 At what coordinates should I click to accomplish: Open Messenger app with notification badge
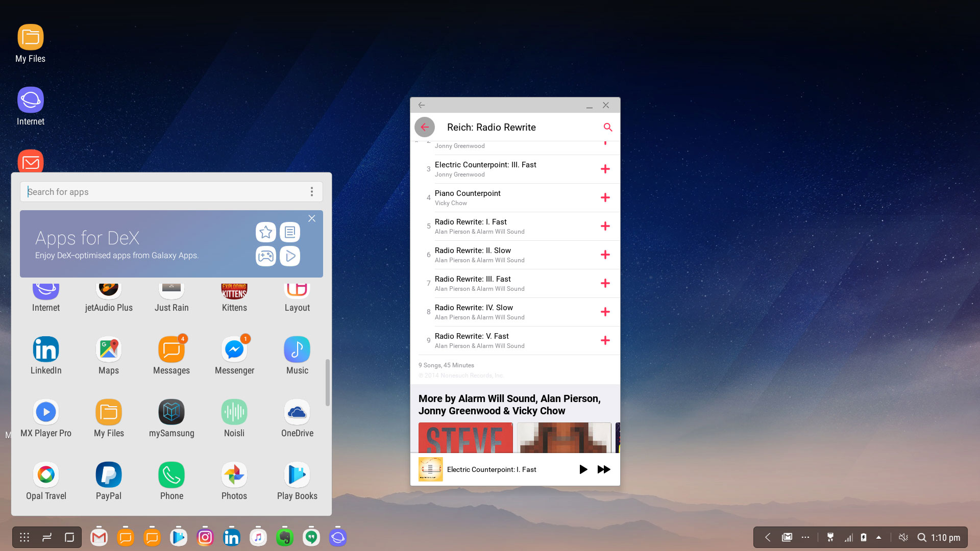[x=234, y=350]
